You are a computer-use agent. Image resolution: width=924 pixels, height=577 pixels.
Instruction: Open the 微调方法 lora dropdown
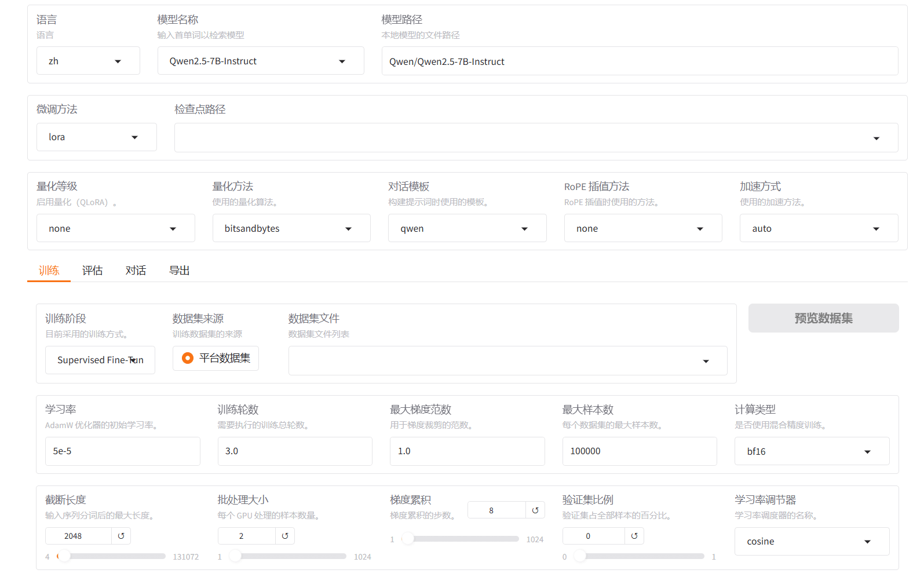click(x=96, y=137)
